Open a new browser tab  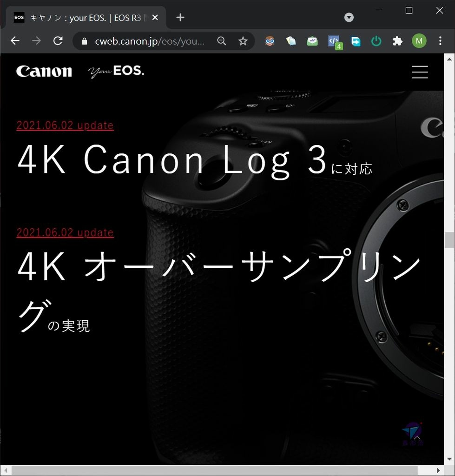[180, 17]
